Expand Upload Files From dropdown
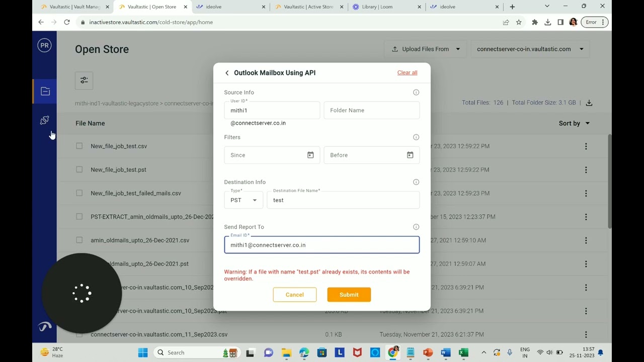This screenshot has width=644, height=362. [425, 49]
